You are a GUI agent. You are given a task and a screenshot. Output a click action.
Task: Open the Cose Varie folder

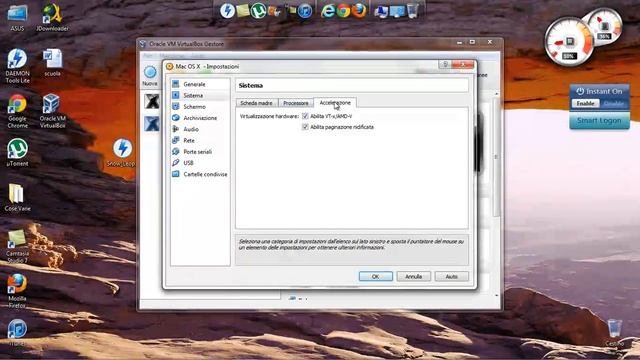pyautogui.click(x=17, y=197)
